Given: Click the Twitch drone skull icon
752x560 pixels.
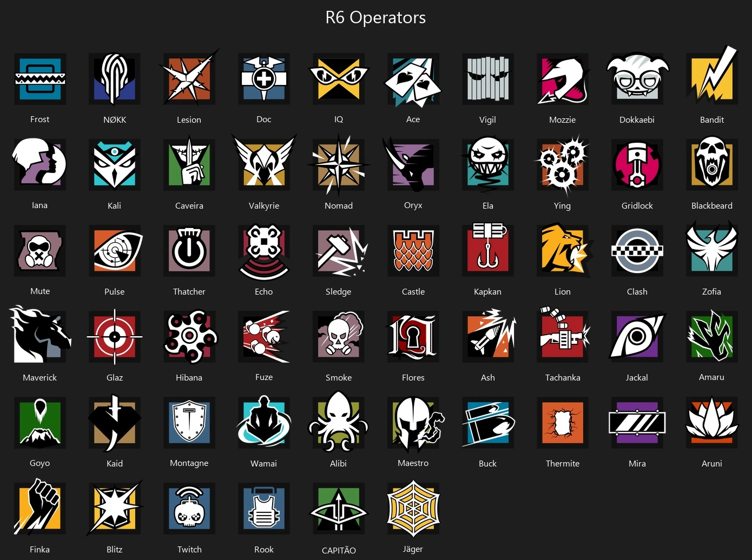Looking at the screenshot, I should 189,508.
